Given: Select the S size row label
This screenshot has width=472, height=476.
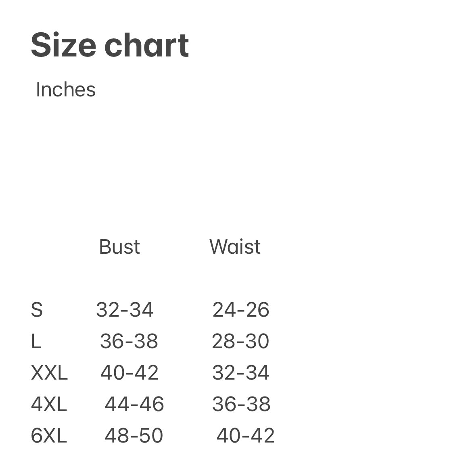Looking at the screenshot, I should pyautogui.click(x=36, y=310).
